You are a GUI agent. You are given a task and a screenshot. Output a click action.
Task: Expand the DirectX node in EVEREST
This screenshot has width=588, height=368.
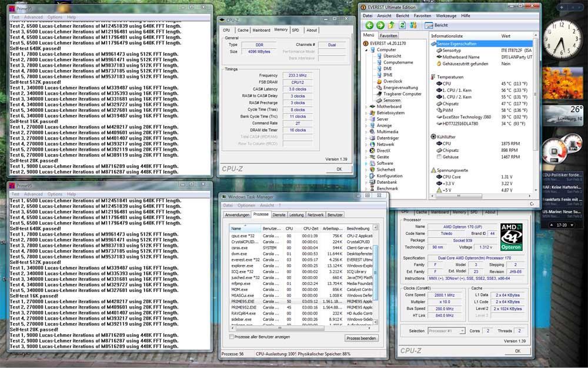[x=366, y=151]
